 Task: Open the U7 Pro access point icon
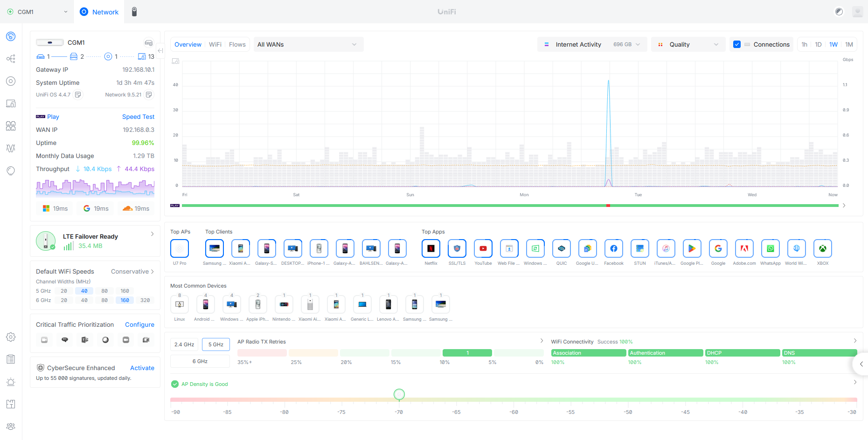tap(180, 248)
